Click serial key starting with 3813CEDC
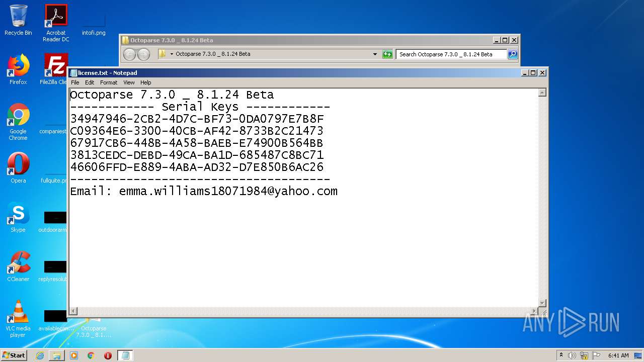This screenshot has height=362, width=644. 197,155
